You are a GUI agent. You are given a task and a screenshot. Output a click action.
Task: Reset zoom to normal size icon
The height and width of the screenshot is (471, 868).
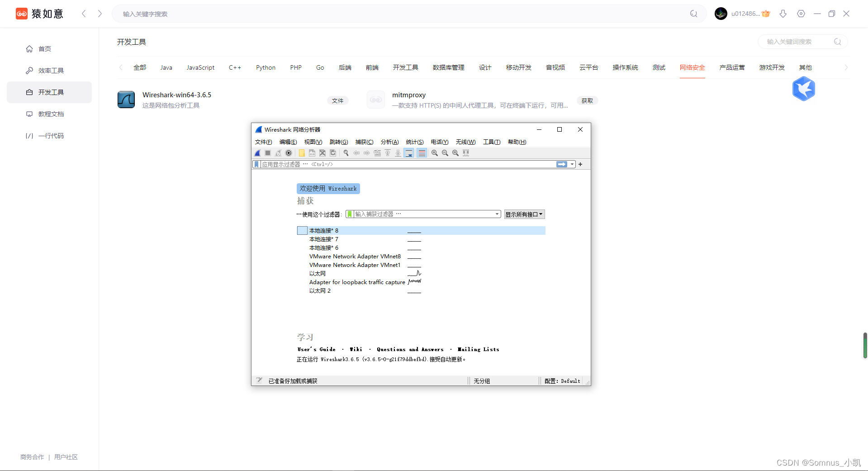455,153
